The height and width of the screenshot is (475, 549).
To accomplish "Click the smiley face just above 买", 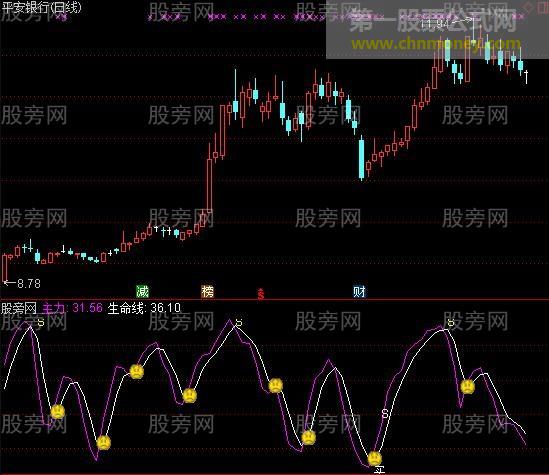I will click(x=375, y=458).
